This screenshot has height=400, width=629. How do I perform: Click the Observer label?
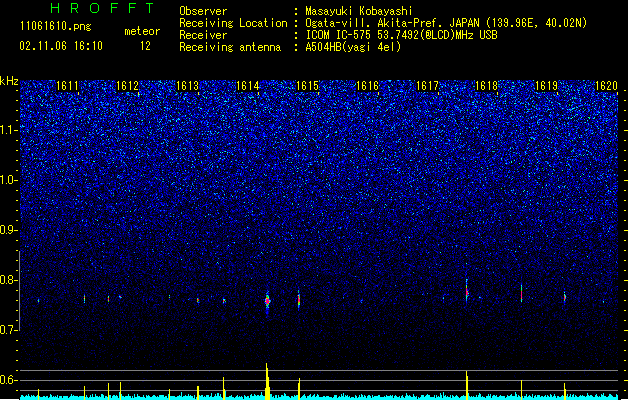203,11
